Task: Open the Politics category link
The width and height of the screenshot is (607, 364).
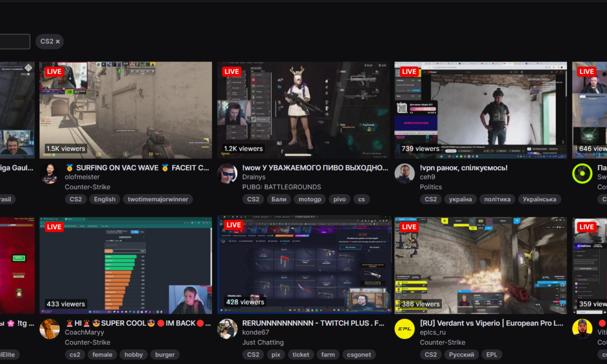Action: 431,187
